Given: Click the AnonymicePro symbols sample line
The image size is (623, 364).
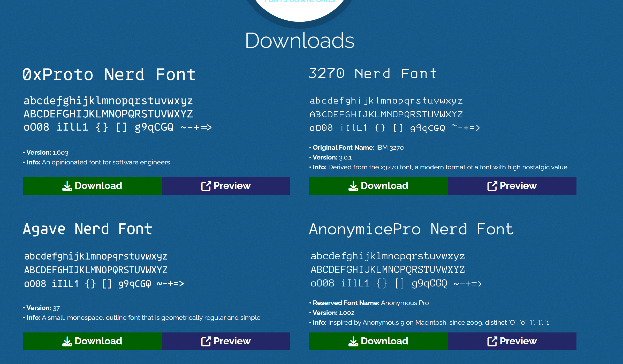Looking at the screenshot, I should (x=396, y=283).
